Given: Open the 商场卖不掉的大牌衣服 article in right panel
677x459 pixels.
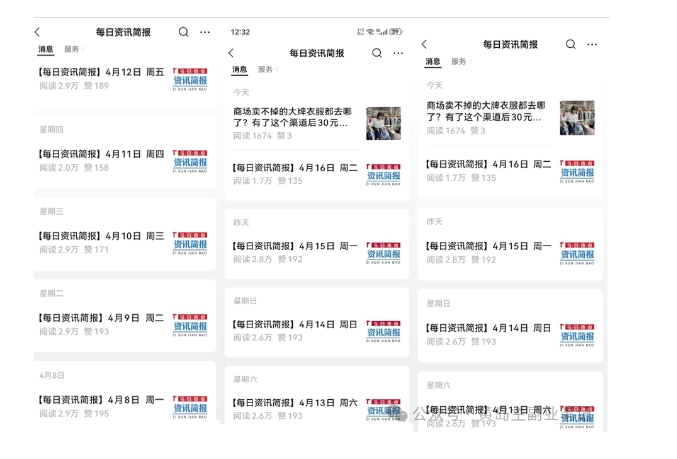Looking at the screenshot, I should pyautogui.click(x=488, y=111).
